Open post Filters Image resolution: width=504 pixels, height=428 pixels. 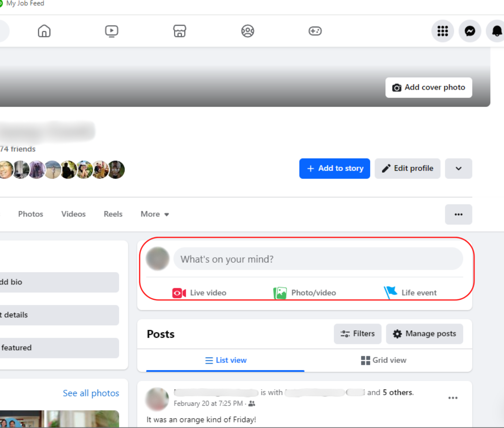pos(357,334)
